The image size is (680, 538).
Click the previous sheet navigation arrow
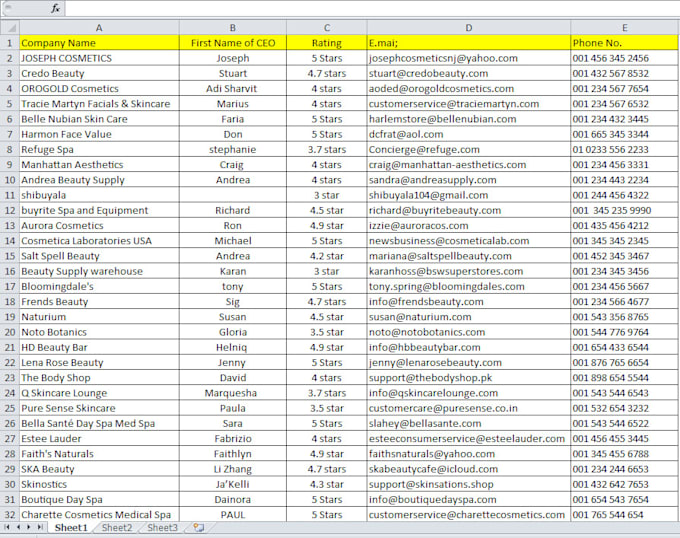tap(18, 527)
